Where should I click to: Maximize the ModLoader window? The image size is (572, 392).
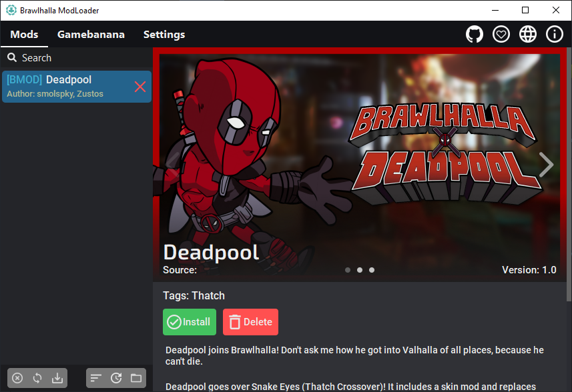coord(525,10)
